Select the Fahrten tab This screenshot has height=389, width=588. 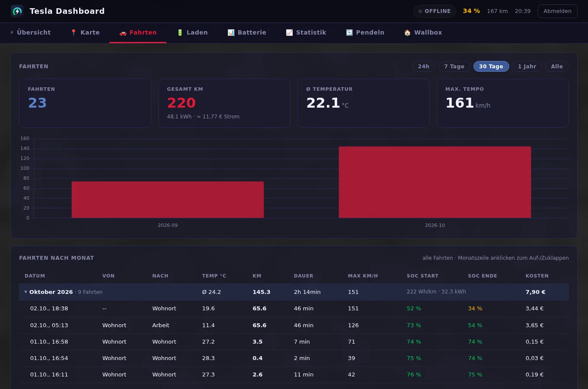[x=138, y=32]
